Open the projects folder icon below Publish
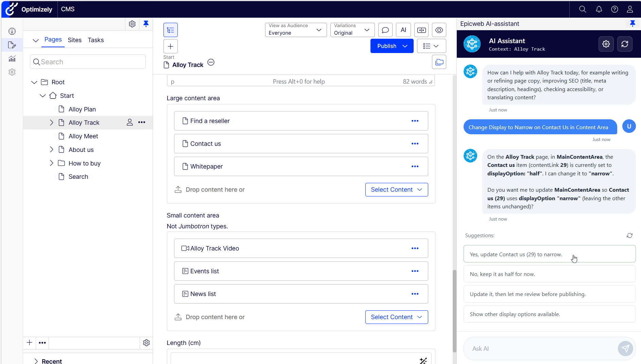This screenshot has height=364, width=641. 439,62
